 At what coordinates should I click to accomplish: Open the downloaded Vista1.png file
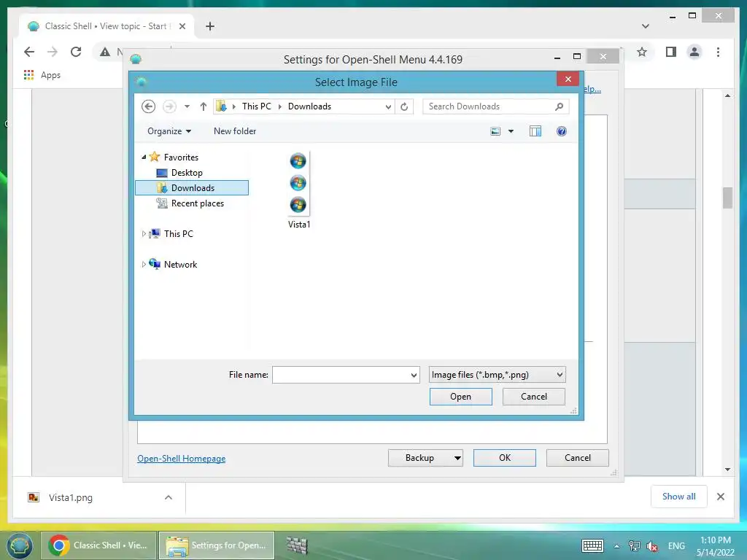pyautogui.click(x=71, y=497)
